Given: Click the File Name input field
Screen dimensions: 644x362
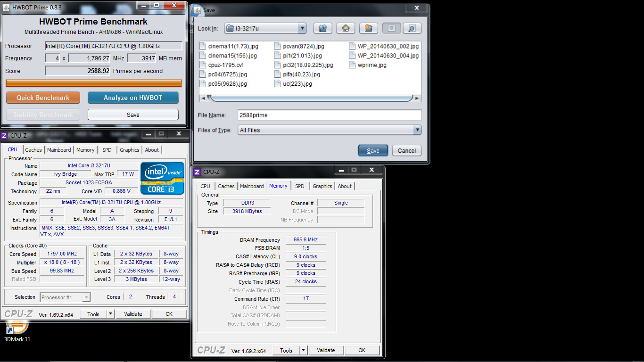Looking at the screenshot, I should tap(329, 115).
